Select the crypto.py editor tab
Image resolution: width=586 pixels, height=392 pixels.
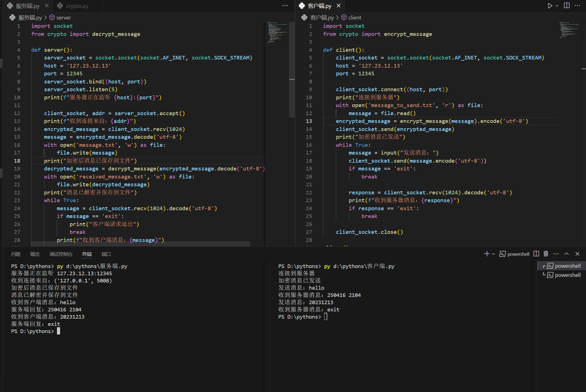point(77,6)
